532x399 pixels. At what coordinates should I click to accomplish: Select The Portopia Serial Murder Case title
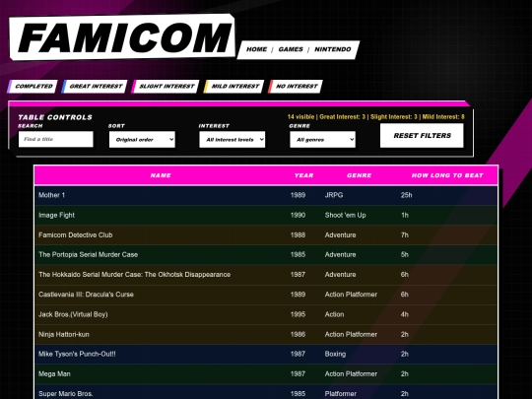tap(89, 254)
